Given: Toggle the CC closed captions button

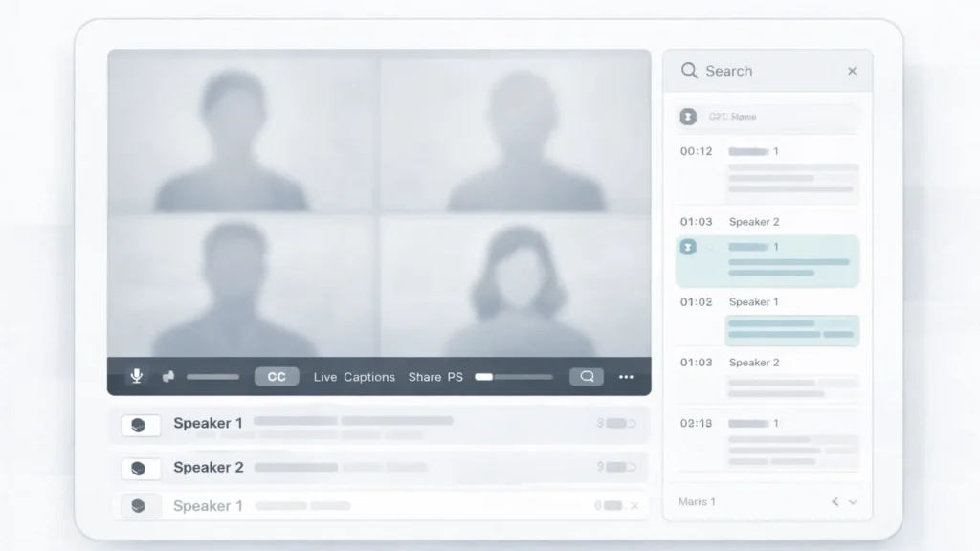Looking at the screenshot, I should coord(277,377).
